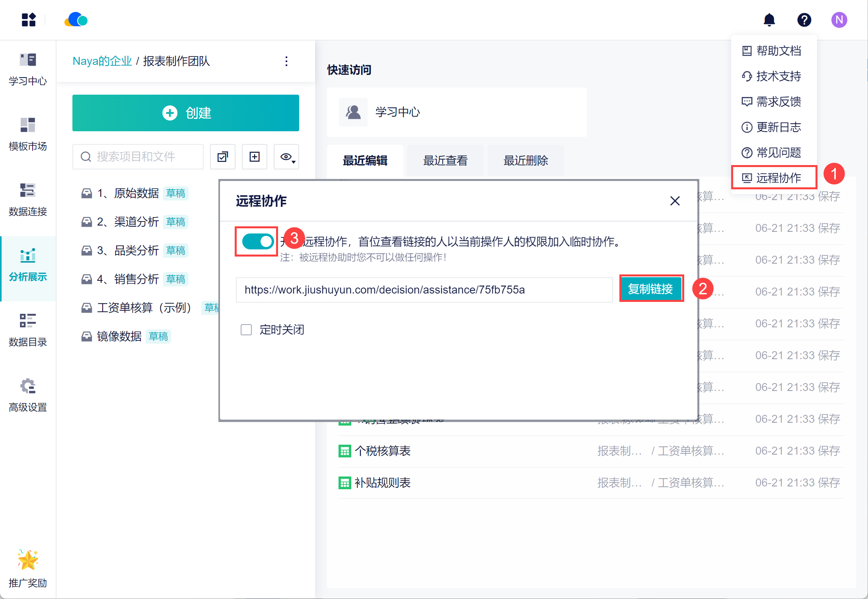Click the 复制链接 button

(651, 289)
